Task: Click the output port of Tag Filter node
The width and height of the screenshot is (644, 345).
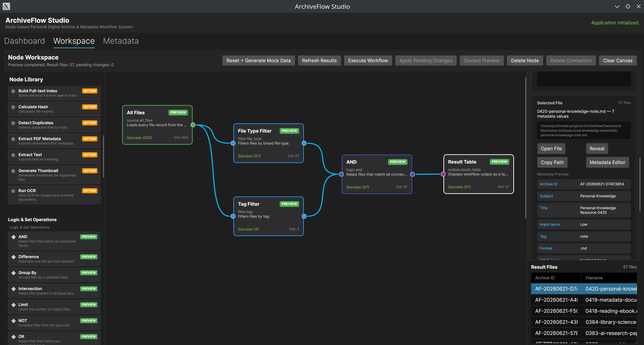Action: tap(304, 216)
